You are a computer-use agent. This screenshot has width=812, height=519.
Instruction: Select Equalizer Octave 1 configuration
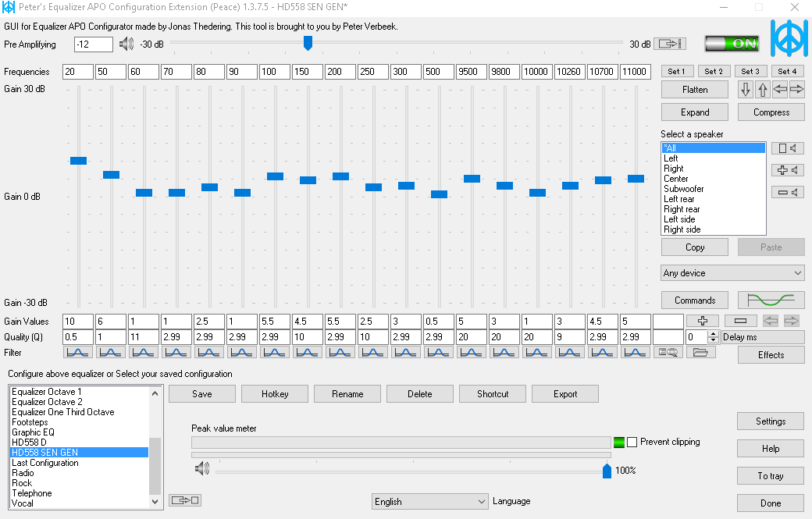click(80, 392)
